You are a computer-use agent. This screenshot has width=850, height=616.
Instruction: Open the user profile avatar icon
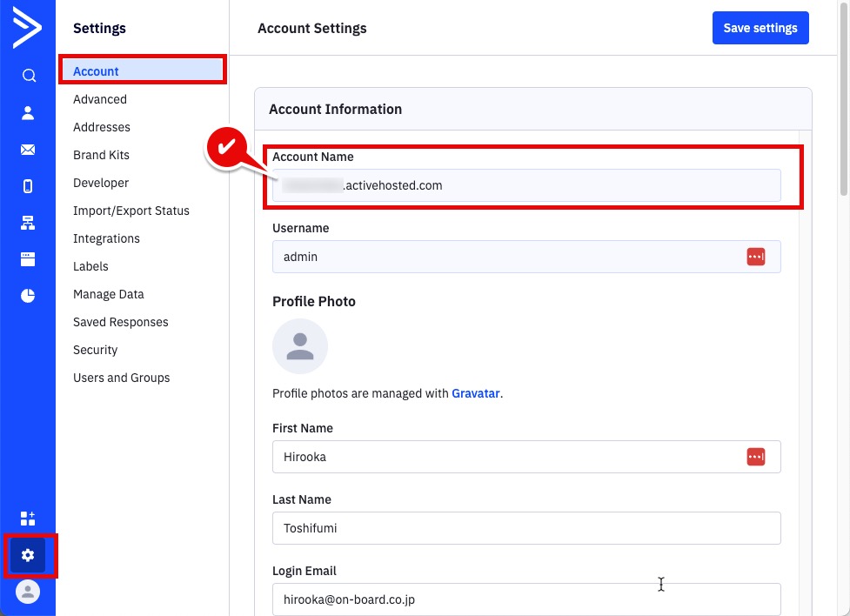28,592
